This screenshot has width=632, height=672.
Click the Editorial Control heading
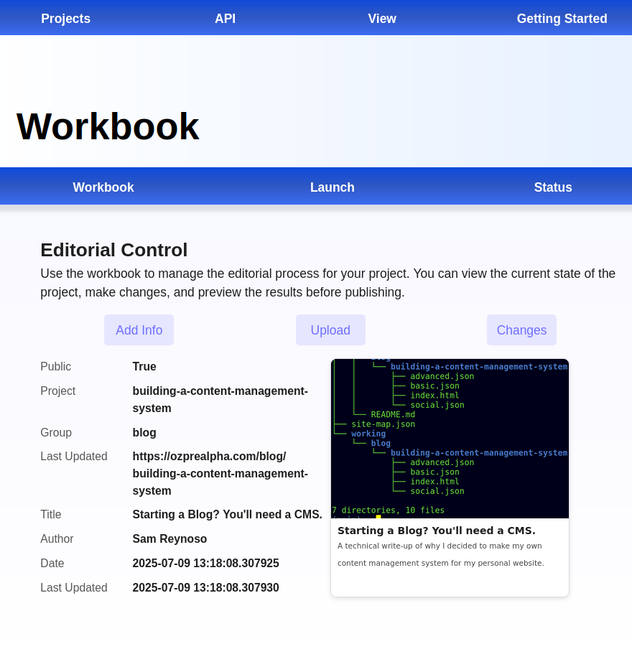[x=114, y=250]
